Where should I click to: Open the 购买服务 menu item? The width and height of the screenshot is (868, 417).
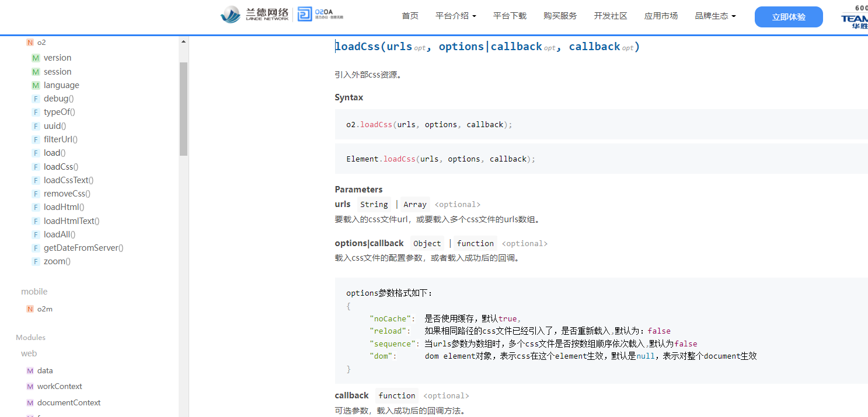[x=560, y=16]
